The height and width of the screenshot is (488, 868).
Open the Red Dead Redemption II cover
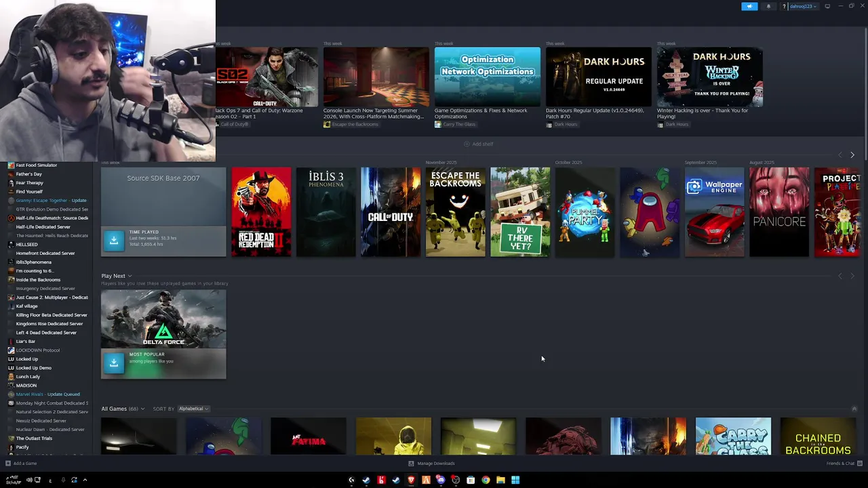pos(261,212)
